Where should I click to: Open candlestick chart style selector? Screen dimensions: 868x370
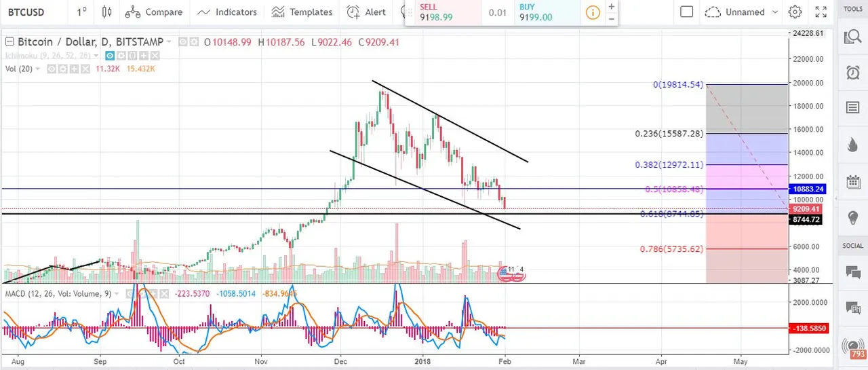(x=106, y=12)
